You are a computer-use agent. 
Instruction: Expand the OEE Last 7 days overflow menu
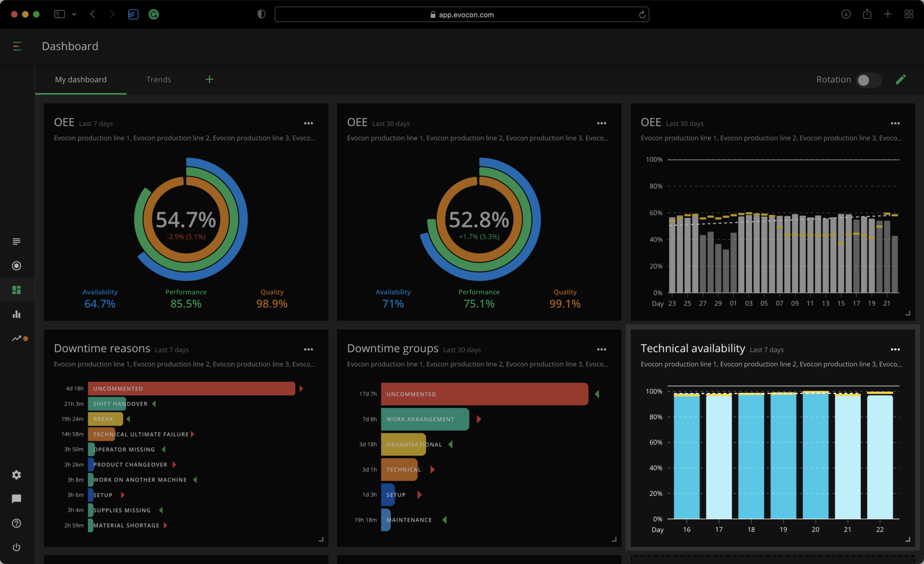[308, 124]
